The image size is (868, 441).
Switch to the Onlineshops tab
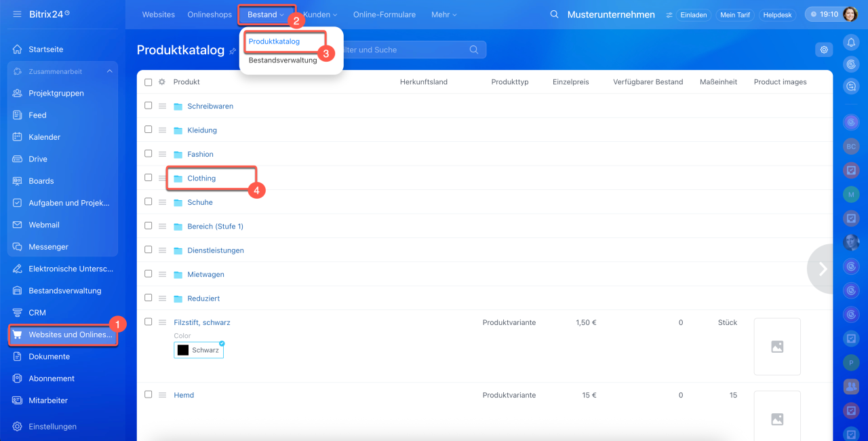pyautogui.click(x=210, y=14)
